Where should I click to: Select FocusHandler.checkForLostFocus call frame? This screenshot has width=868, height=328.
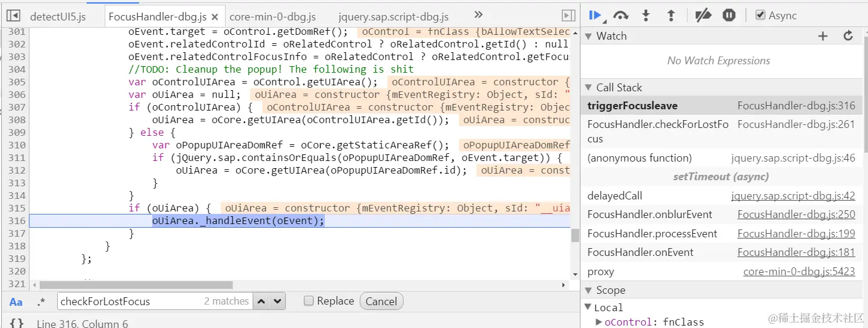721,132
